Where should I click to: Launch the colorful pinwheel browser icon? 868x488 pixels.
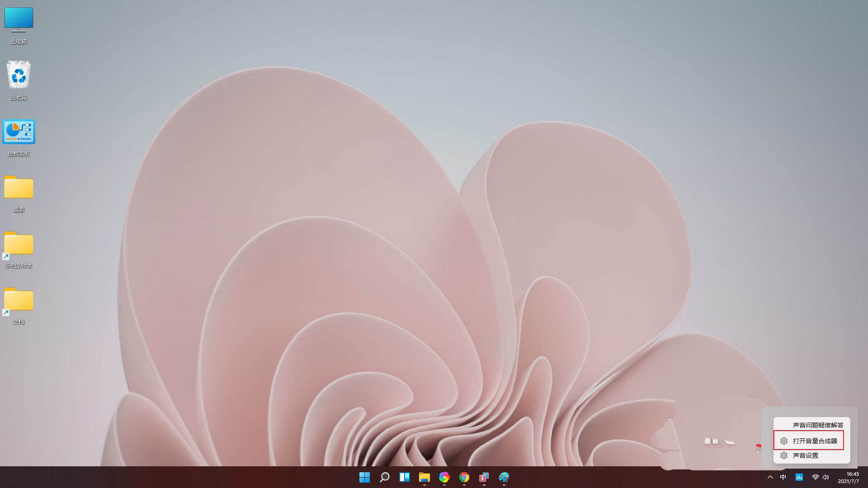tap(444, 477)
